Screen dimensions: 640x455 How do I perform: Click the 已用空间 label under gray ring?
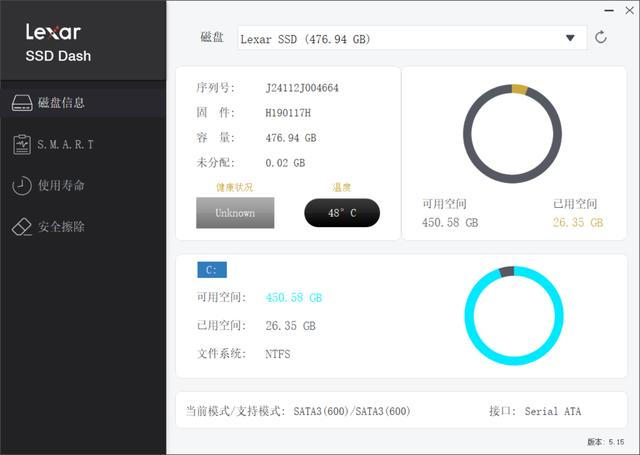[575, 204]
